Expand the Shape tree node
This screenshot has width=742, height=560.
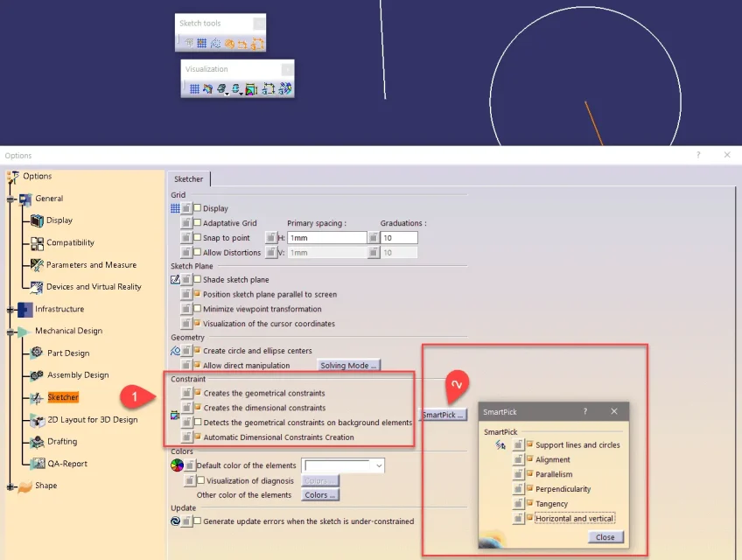[x=10, y=486]
